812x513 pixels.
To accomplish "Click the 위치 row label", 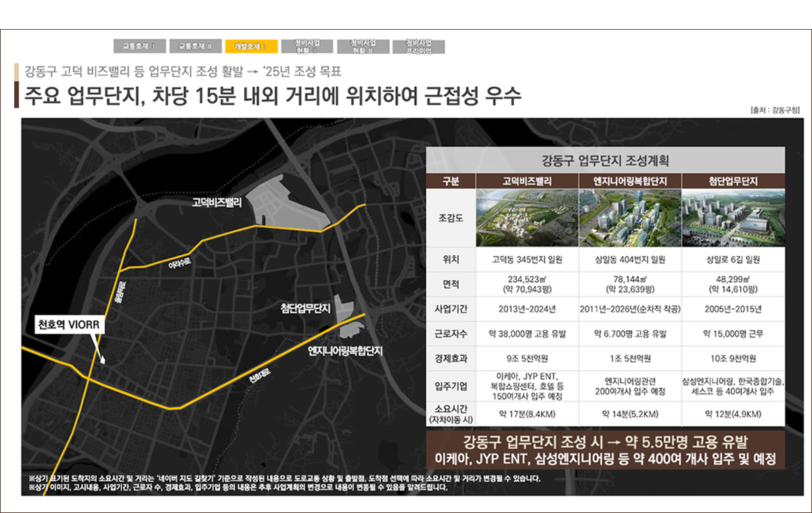I will click(451, 259).
